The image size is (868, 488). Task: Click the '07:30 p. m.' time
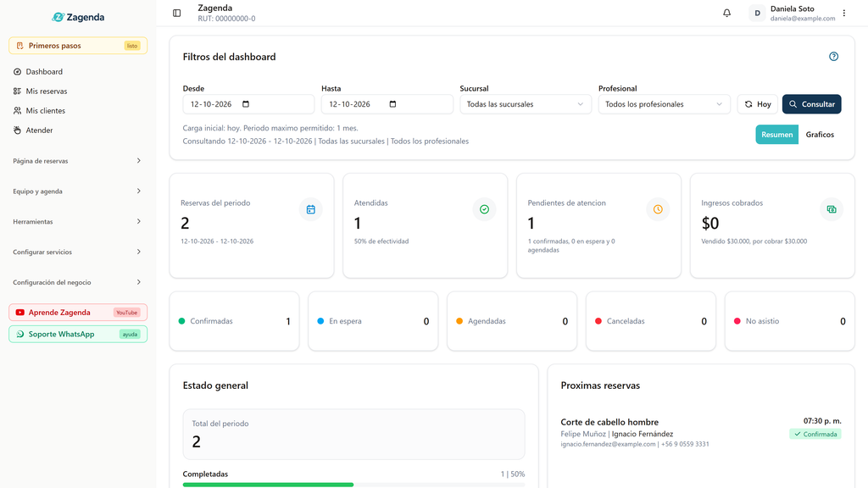click(822, 421)
